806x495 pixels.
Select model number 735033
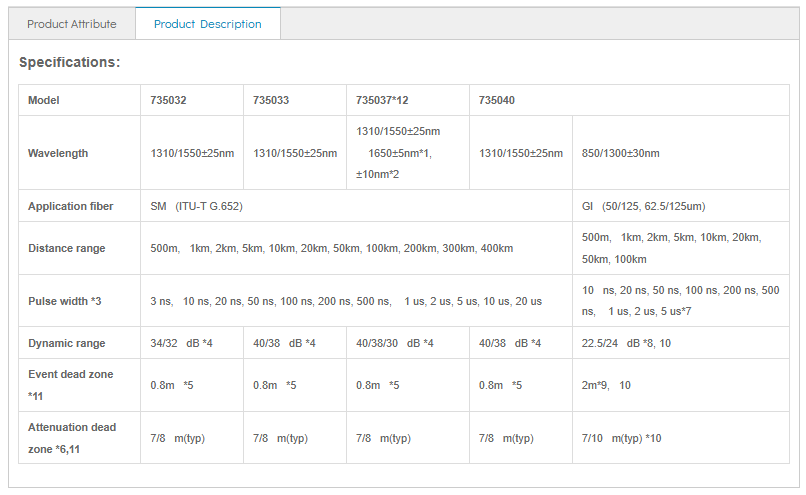click(x=271, y=100)
